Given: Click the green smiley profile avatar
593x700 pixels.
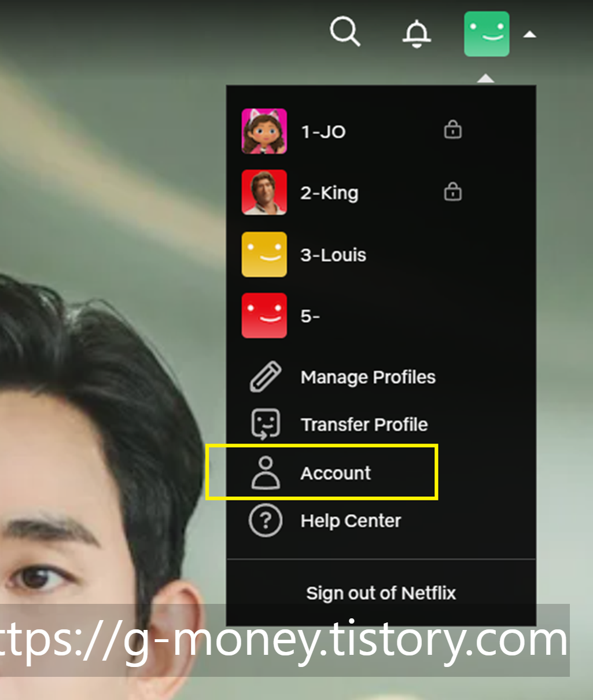Looking at the screenshot, I should point(487,34).
